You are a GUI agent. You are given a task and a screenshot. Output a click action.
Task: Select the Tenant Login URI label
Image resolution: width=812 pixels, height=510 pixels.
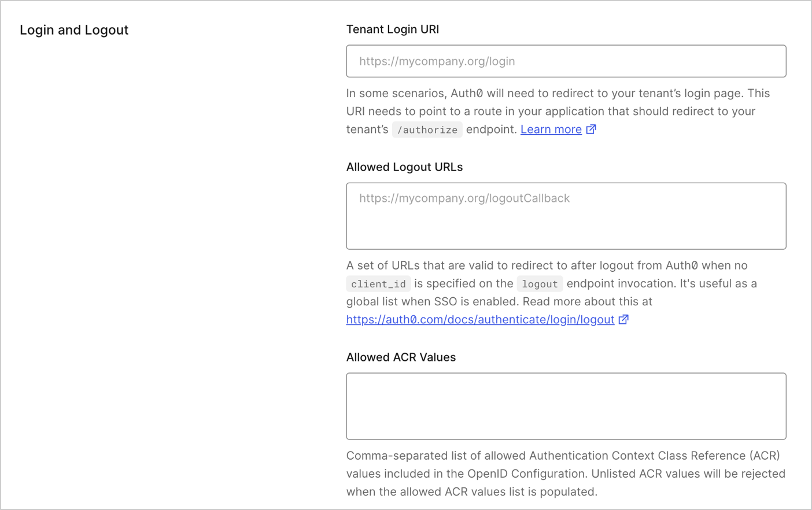pyautogui.click(x=393, y=29)
